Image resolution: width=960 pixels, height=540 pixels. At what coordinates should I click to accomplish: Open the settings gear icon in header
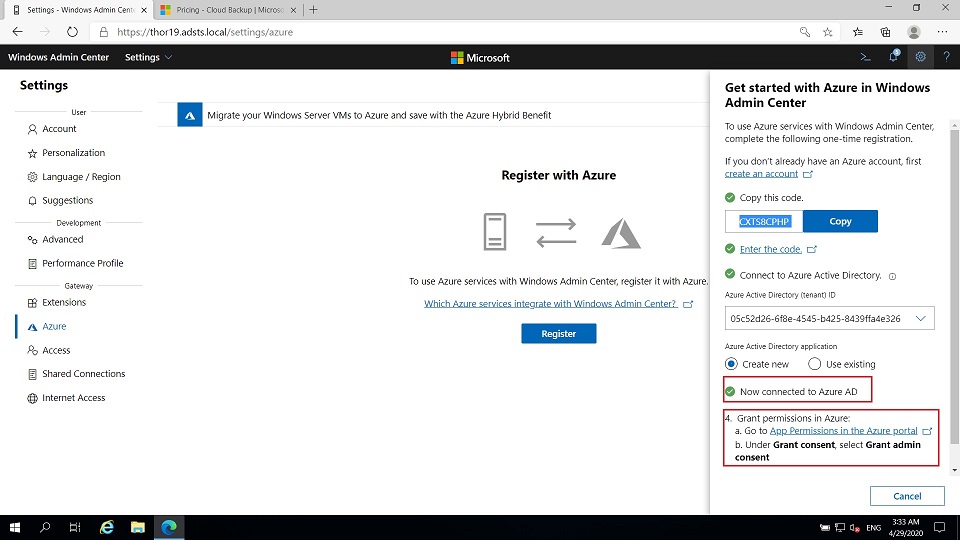pyautogui.click(x=920, y=57)
